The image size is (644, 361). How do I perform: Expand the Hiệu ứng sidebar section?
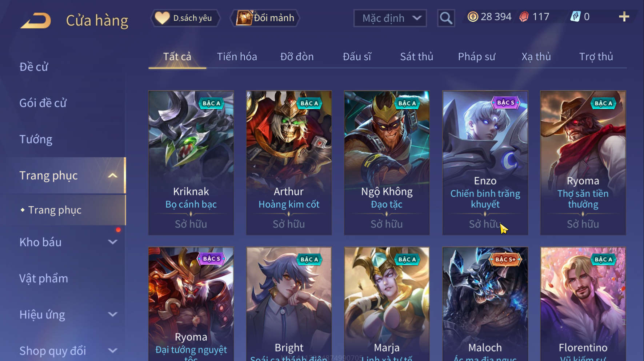coord(113,314)
